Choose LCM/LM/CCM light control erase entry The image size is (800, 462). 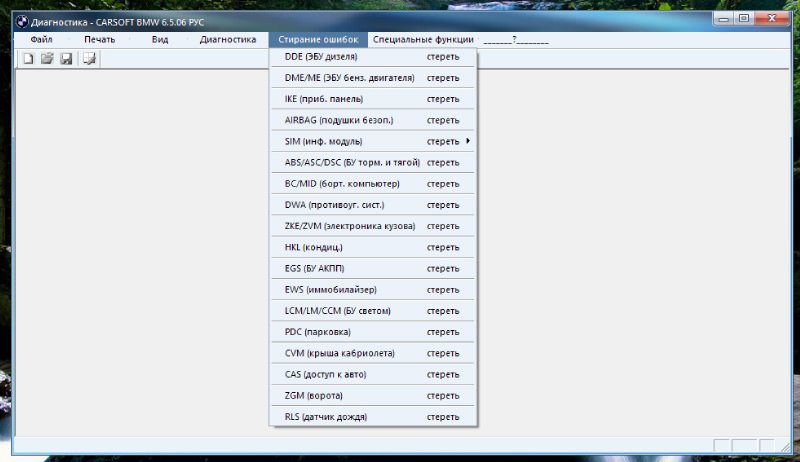[373, 311]
